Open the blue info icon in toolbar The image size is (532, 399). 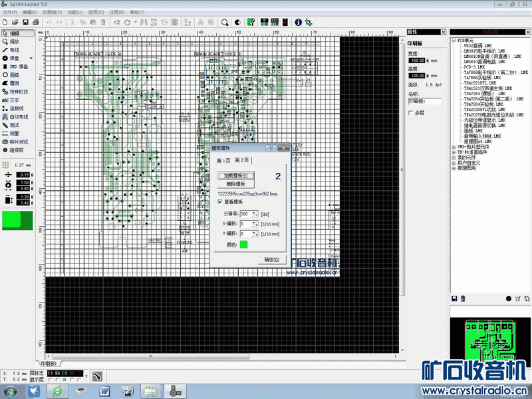tap(298, 22)
